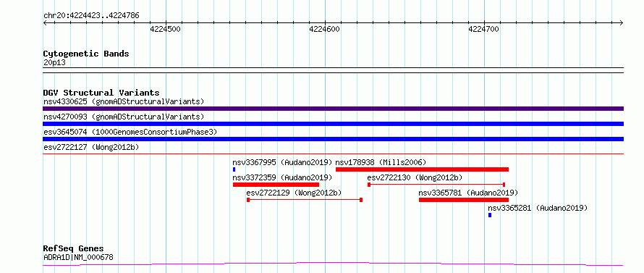Open esv2722129 Wong2012b variant label

[294, 193]
